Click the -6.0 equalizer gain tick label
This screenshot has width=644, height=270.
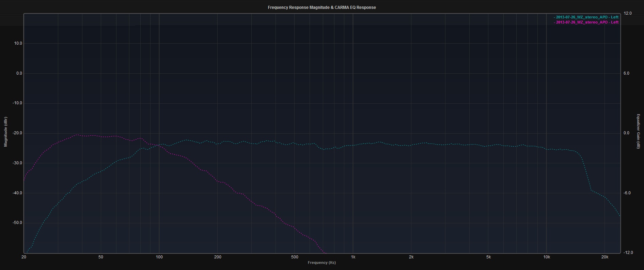point(627,193)
